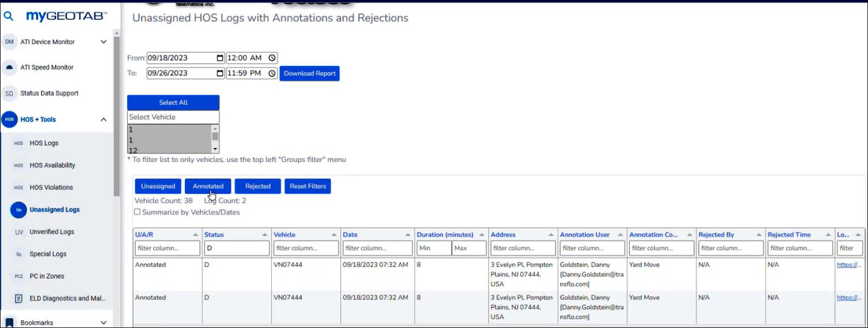
Task: Sort by the Vehicle column arrow
Action: (334, 235)
